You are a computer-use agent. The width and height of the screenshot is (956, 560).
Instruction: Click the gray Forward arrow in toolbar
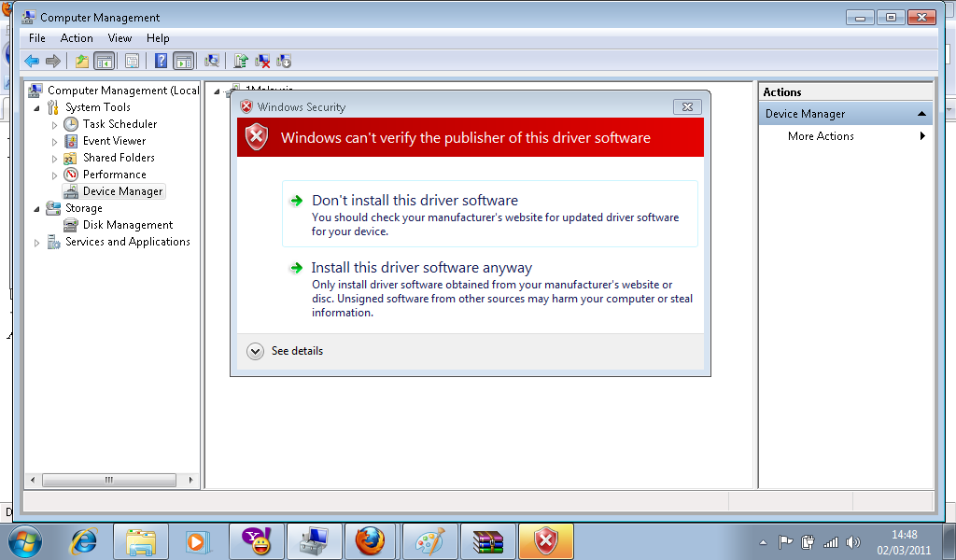(53, 61)
